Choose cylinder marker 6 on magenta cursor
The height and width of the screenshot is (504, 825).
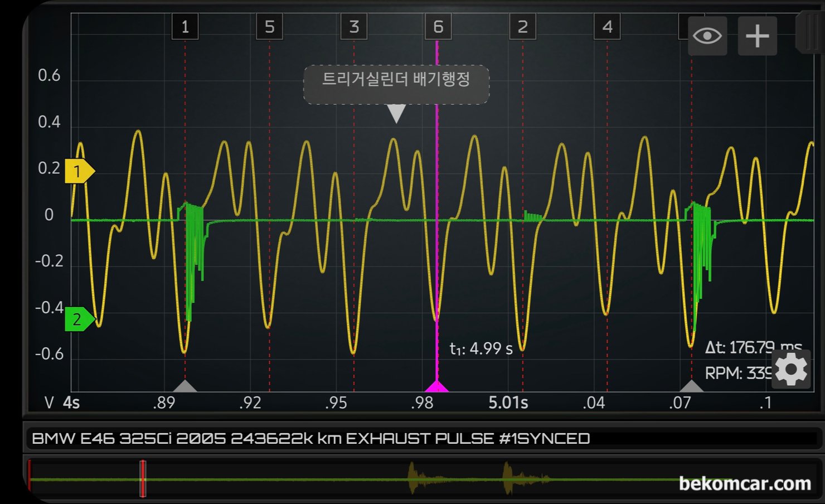click(x=438, y=27)
